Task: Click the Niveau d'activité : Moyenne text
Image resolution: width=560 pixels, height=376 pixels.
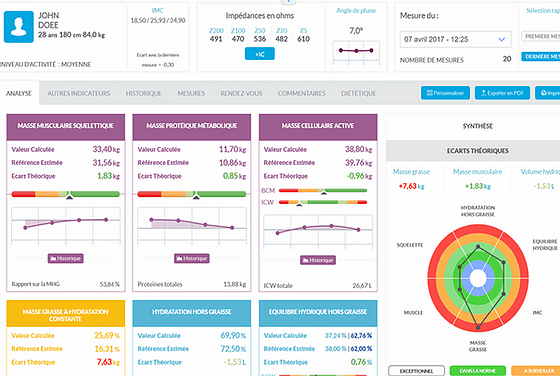Action: coord(46,65)
